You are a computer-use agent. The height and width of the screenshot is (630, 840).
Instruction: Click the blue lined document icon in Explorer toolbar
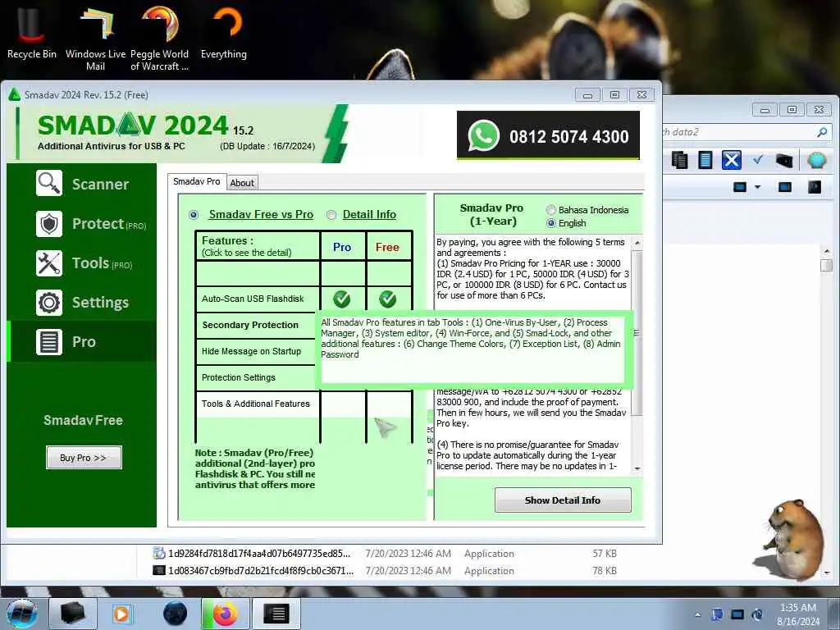pos(705,160)
